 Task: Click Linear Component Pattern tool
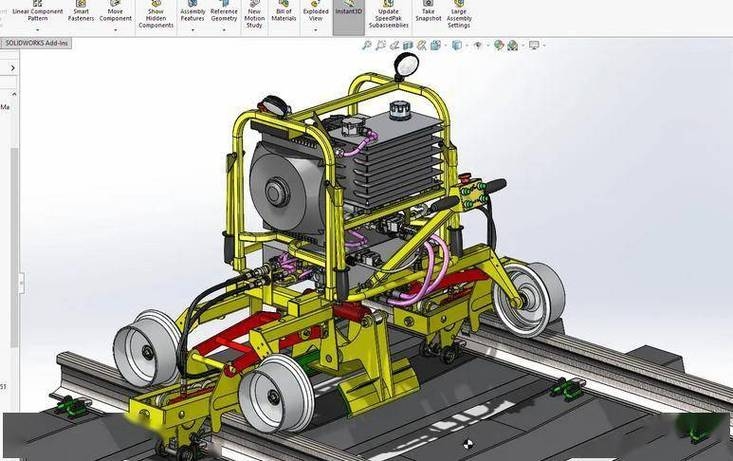tap(37, 12)
